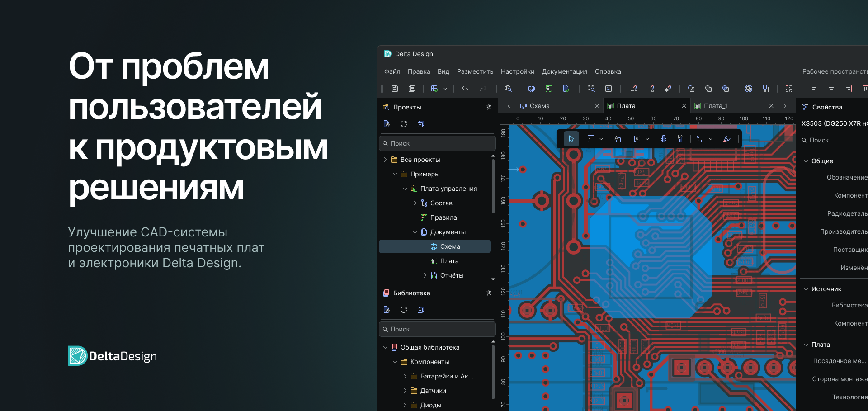The width and height of the screenshot is (868, 411).
Task: Click the route track tool on canvas toolbar
Action: [700, 139]
